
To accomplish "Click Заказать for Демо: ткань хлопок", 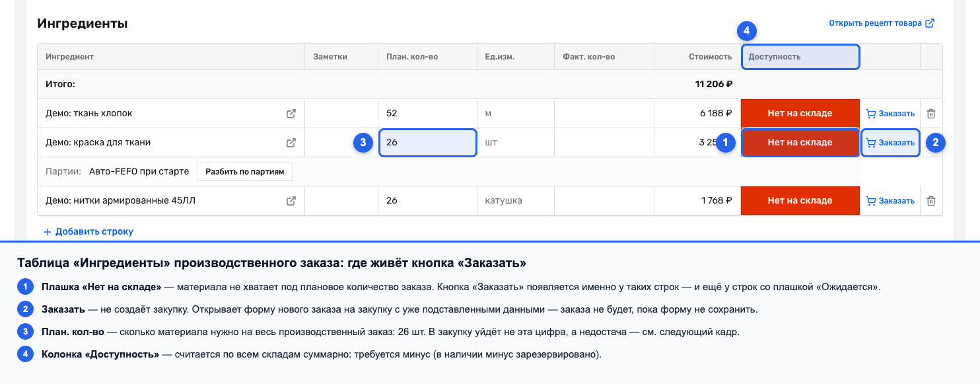I will (x=890, y=114).
